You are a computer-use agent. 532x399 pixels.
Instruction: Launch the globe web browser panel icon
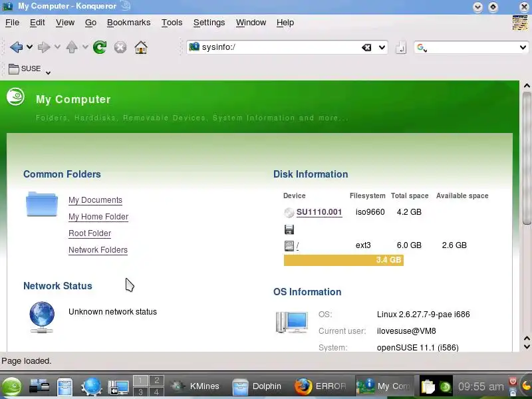tap(92, 386)
